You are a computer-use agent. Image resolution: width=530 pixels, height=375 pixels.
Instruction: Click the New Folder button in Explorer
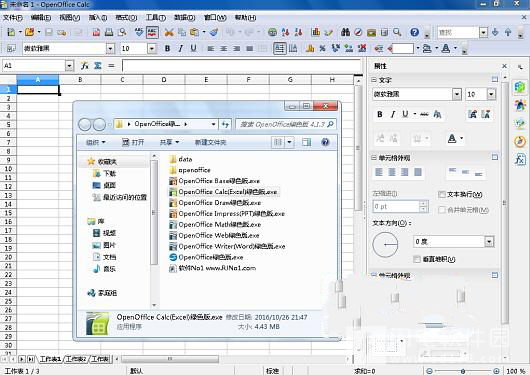[210, 142]
